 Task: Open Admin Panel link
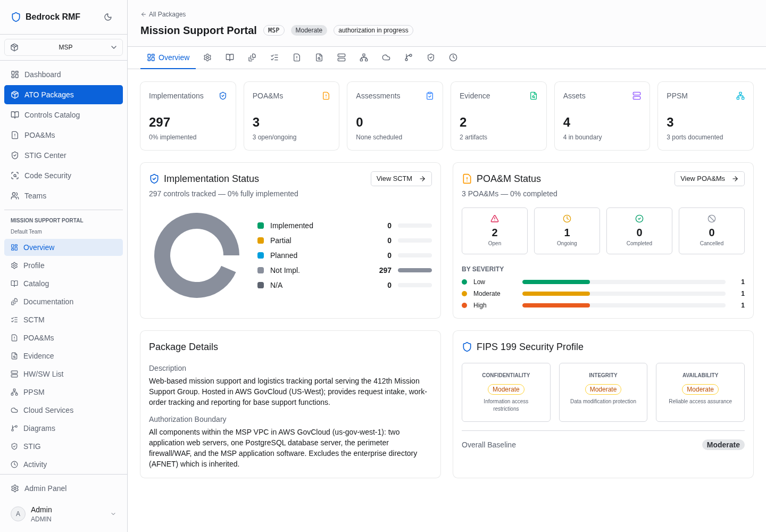63,488
